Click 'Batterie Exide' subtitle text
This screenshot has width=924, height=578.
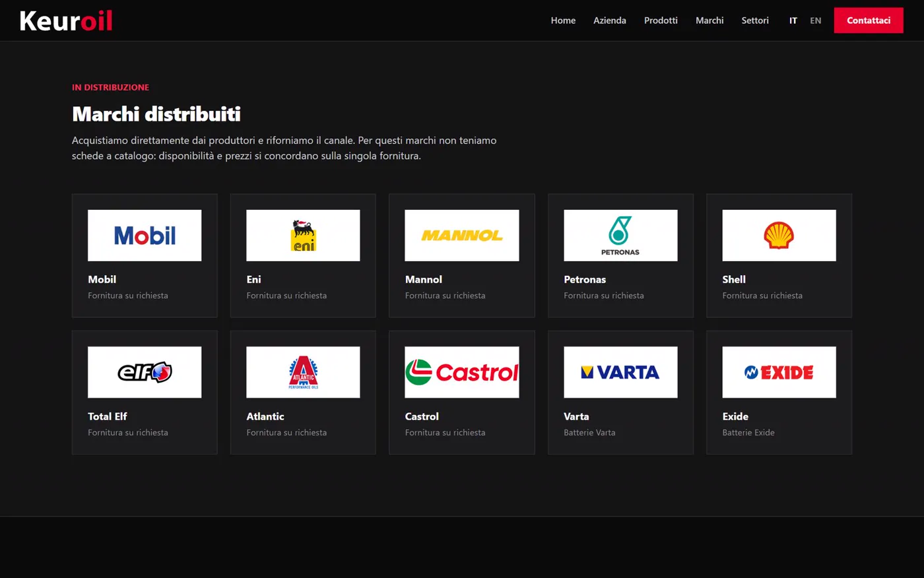(748, 433)
